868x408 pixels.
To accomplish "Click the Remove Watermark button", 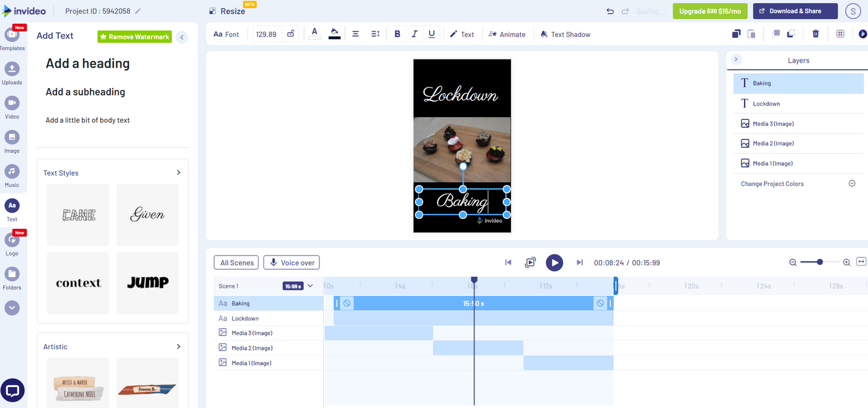I will 134,37.
